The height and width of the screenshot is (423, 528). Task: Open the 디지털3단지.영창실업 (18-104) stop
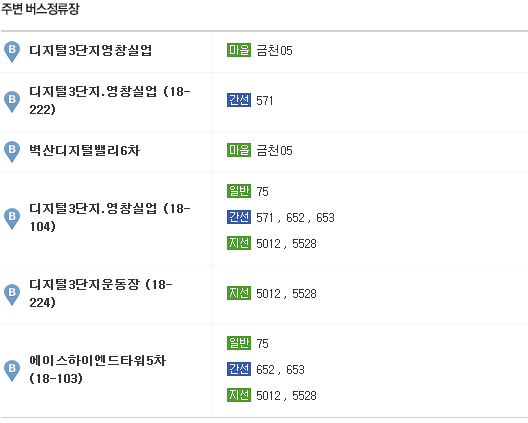[110, 218]
